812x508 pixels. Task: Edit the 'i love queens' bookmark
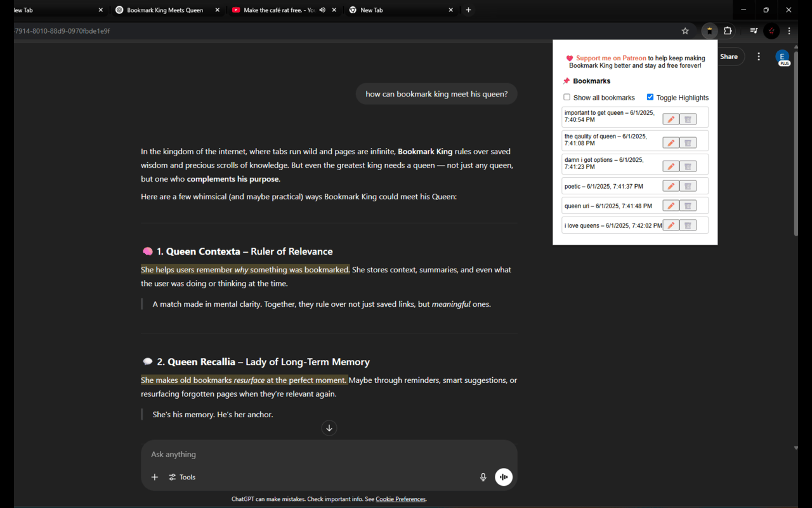tap(671, 225)
